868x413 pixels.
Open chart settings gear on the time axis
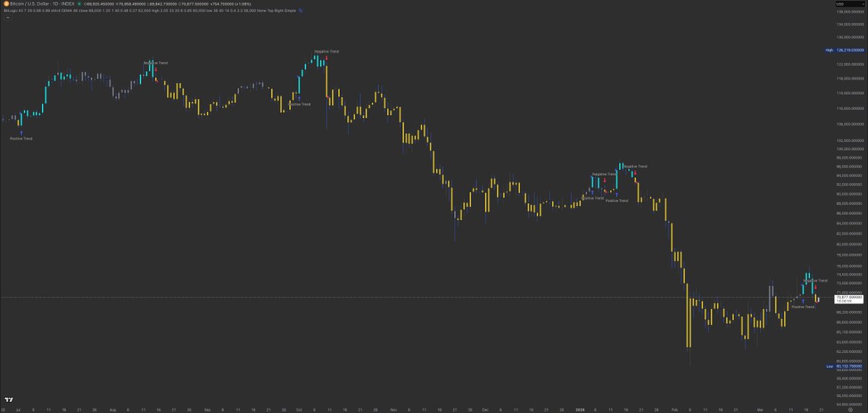[850, 409]
